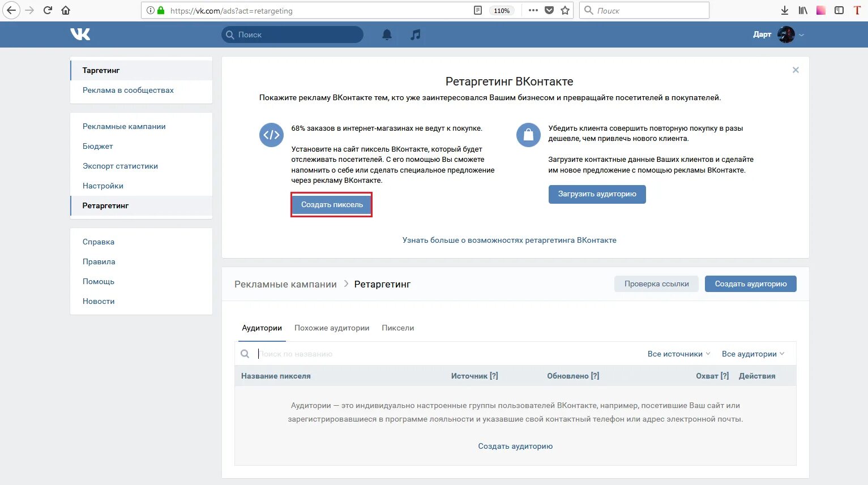Reload the page with the refresh icon
Screen dimensions: 868x485
(x=48, y=10)
